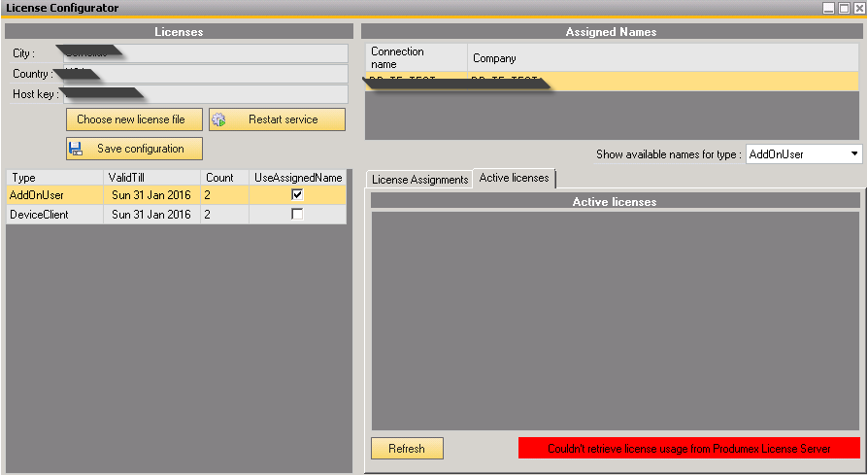
Task: Select the Active licenses tab
Action: 514,178
